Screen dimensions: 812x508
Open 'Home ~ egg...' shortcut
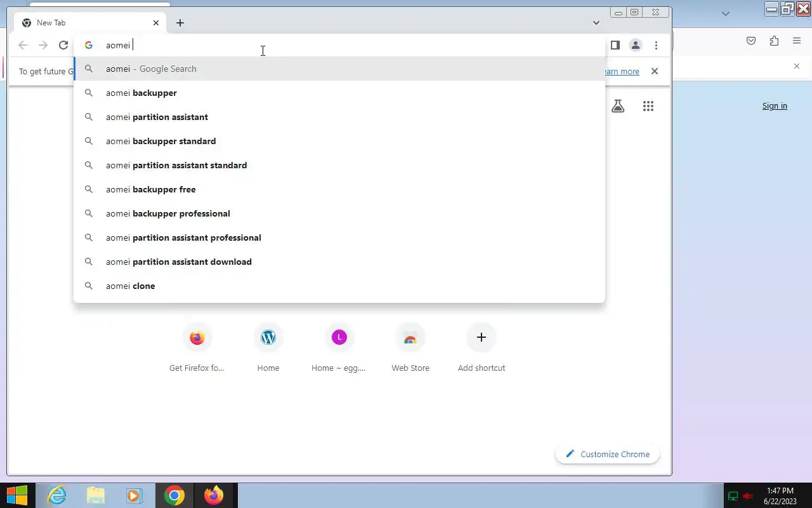coord(339,347)
